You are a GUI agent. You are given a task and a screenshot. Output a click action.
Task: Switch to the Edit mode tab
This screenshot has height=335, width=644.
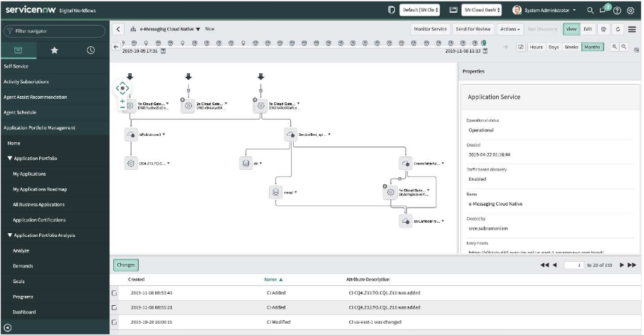588,29
